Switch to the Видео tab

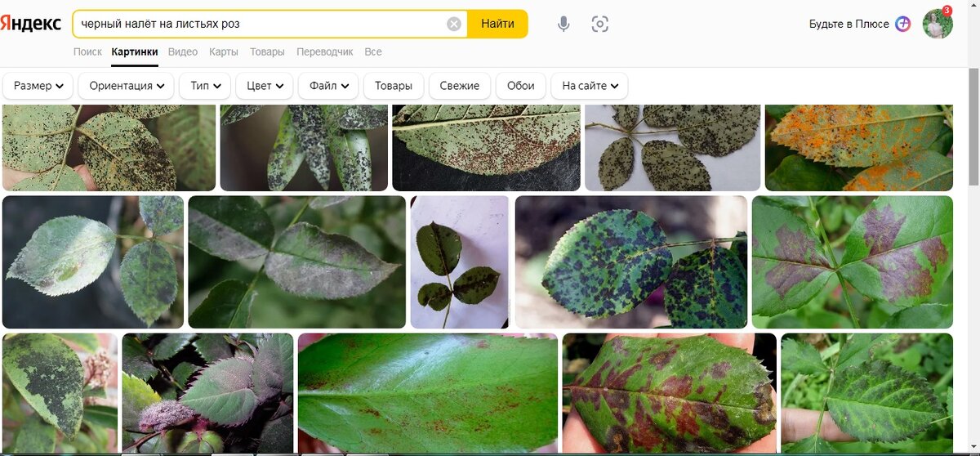pos(183,51)
